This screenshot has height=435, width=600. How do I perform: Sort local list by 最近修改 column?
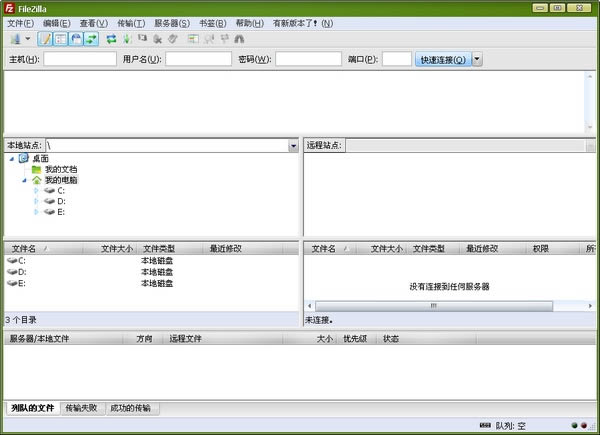pos(243,249)
